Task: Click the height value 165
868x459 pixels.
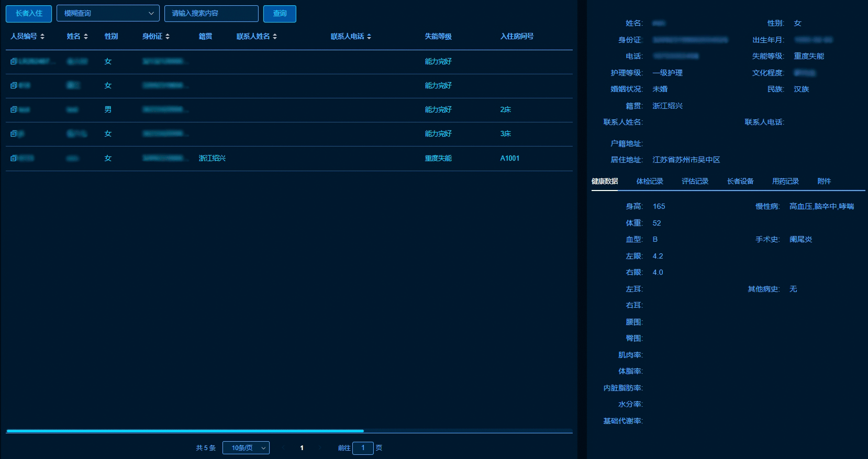Action: [x=659, y=206]
